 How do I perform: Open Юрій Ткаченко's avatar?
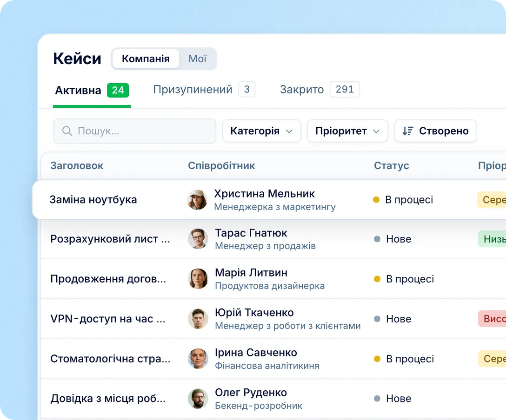pos(198,319)
